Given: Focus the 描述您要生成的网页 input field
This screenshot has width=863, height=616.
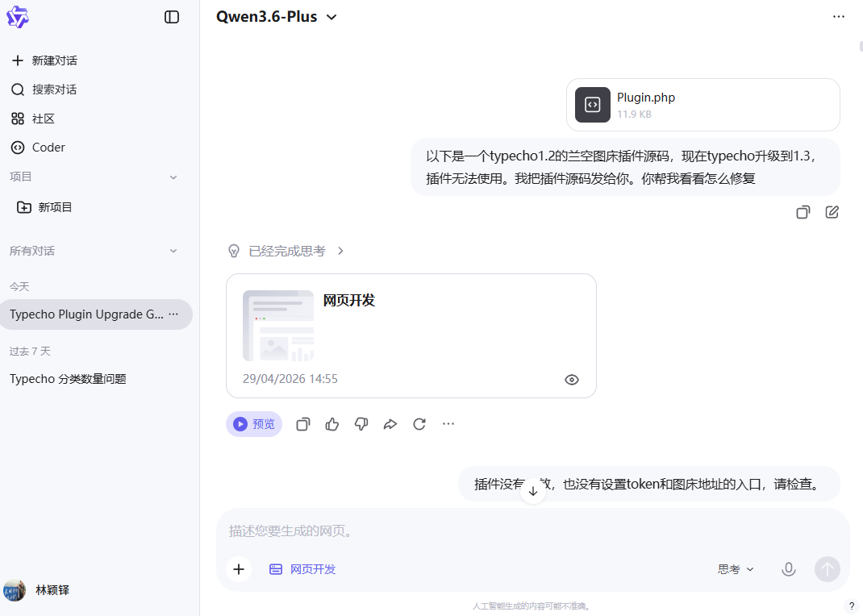Looking at the screenshot, I should (533, 531).
